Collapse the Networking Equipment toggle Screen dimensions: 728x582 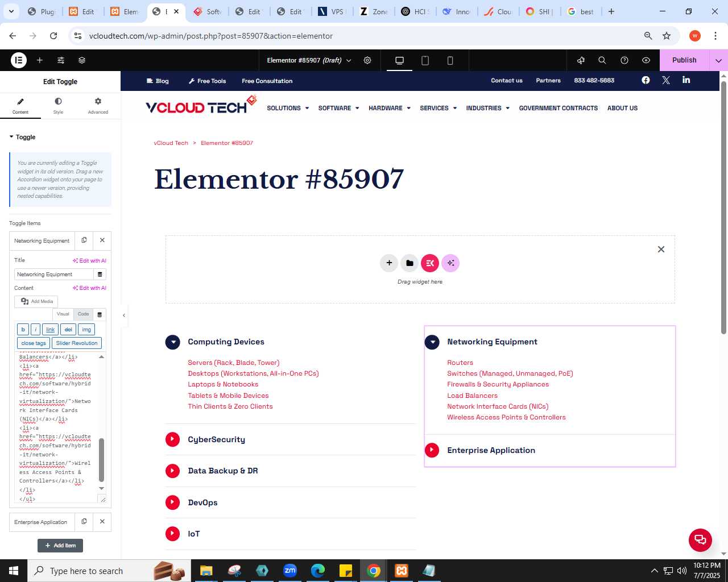[x=432, y=342]
